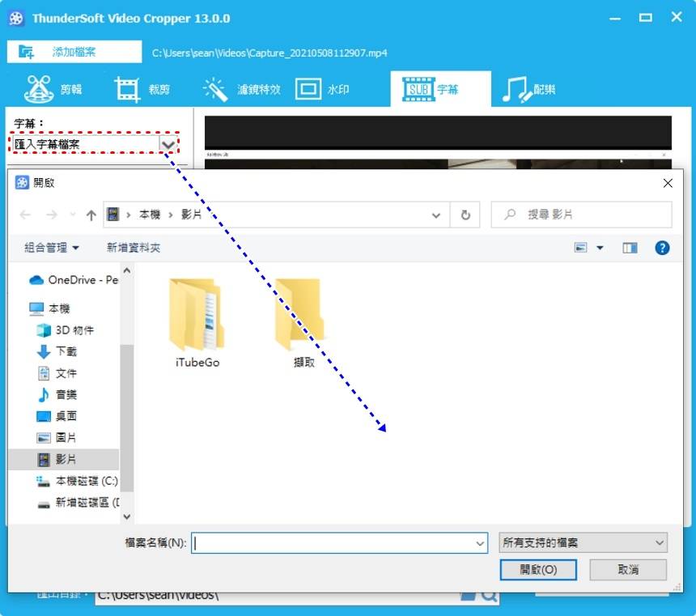696x616 pixels.
Task: Open 文件 documents in navigation pane
Action: point(57,373)
